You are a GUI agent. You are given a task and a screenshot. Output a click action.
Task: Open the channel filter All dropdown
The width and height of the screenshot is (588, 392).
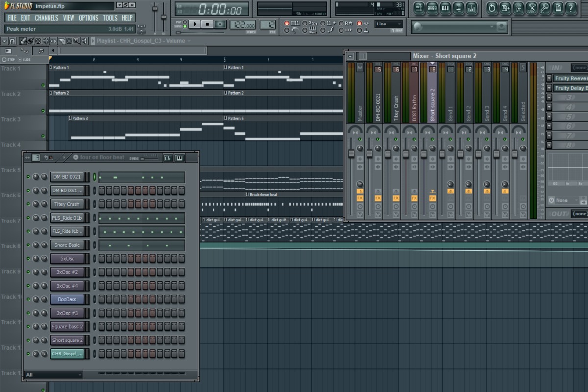pyautogui.click(x=54, y=375)
